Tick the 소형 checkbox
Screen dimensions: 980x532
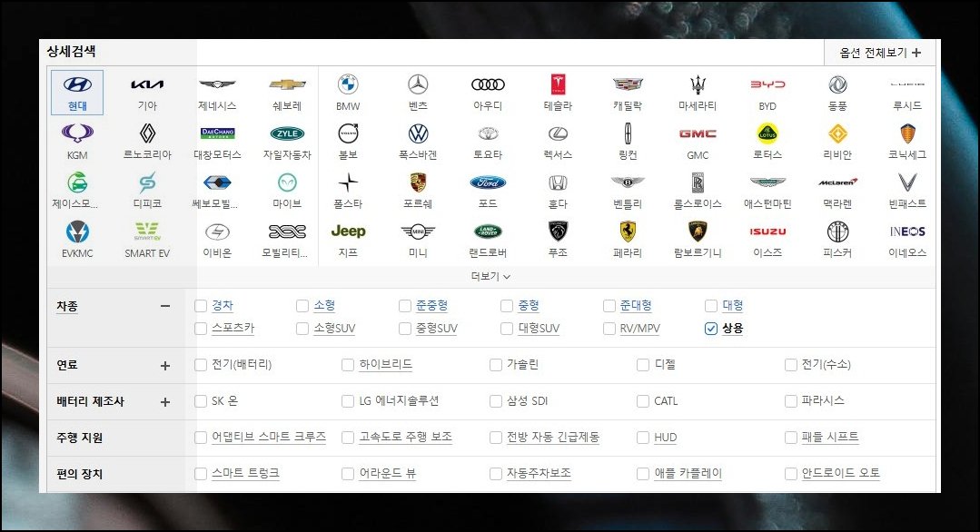tap(302, 306)
